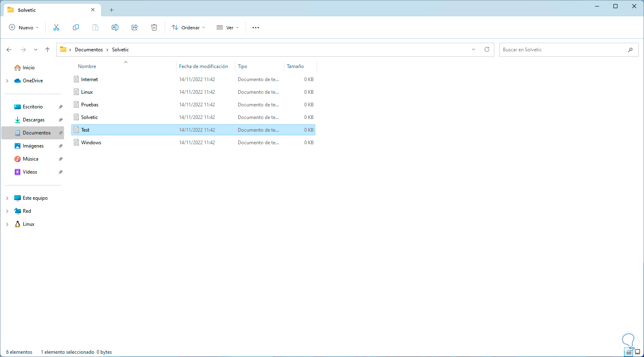
Task: Unpin Escritorio using its pin icon
Action: 61,107
